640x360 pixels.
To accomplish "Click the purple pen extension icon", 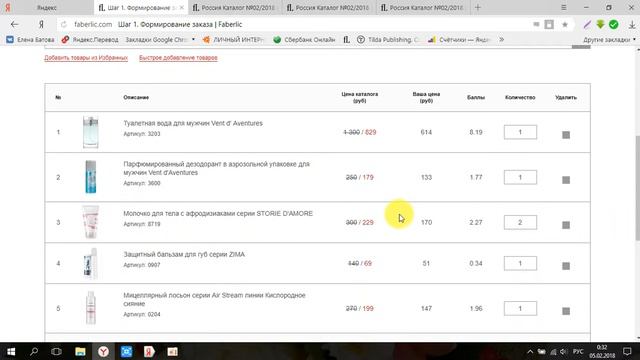I will (587, 24).
